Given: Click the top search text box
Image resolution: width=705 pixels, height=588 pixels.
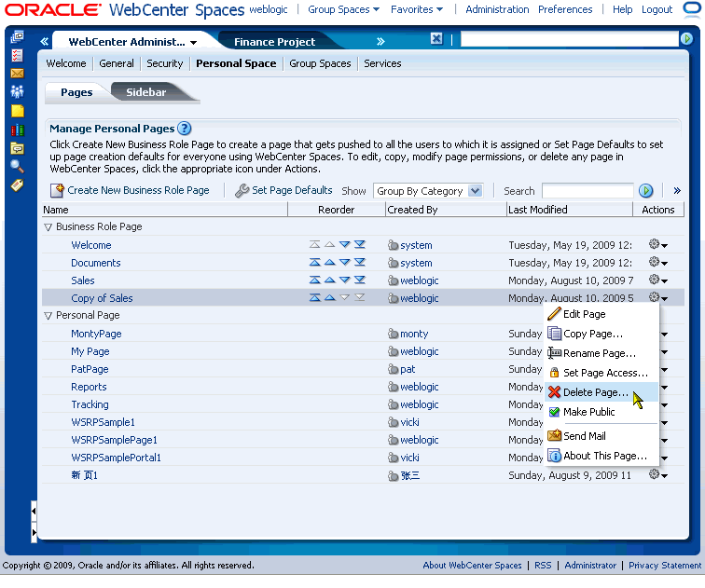Looking at the screenshot, I should pos(569,39).
